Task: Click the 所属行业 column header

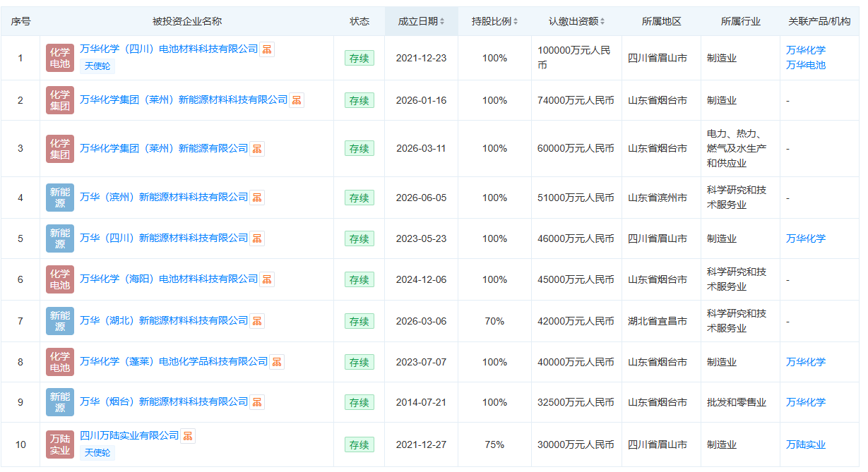Action: pos(741,21)
